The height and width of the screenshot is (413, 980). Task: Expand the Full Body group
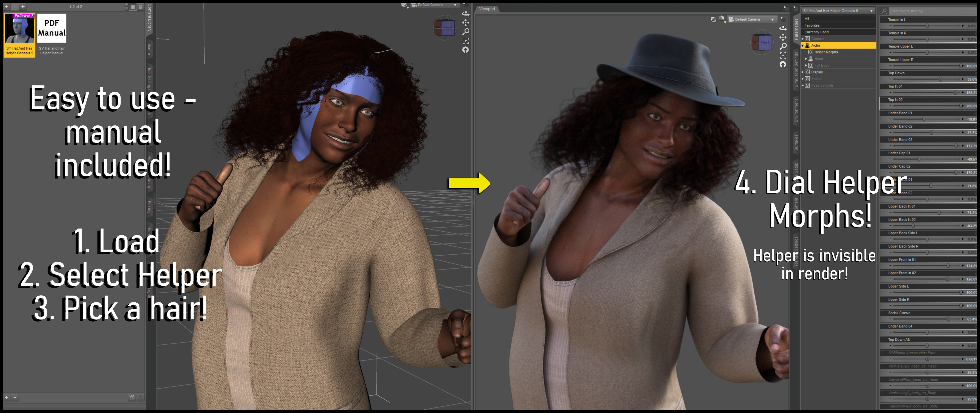(x=806, y=66)
